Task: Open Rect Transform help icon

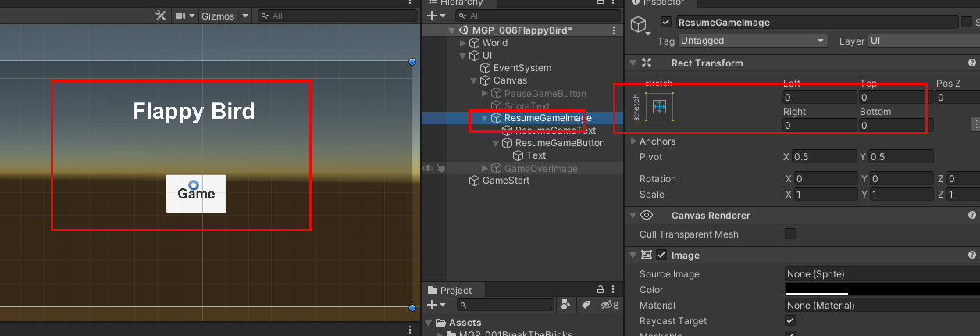Action: click(x=972, y=63)
